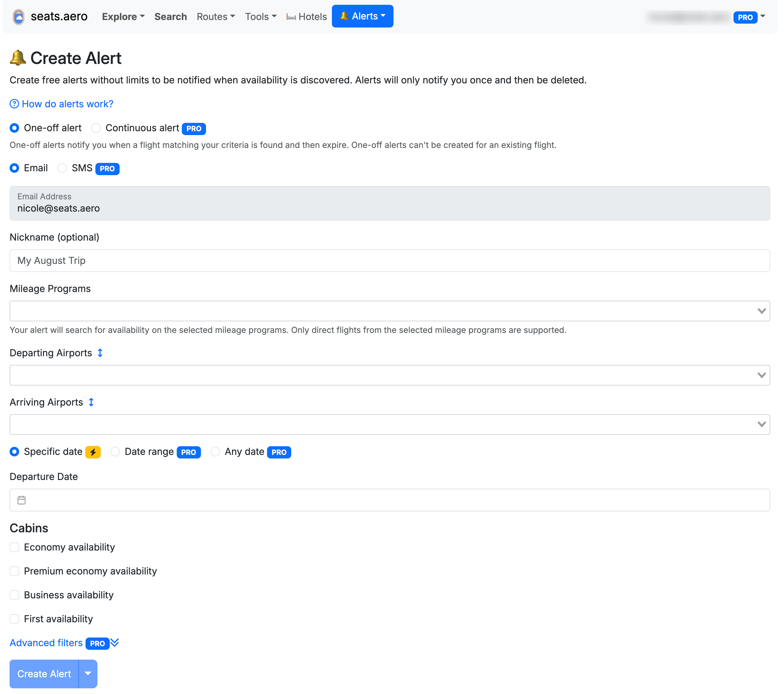Select the Specific date radio option
The height and width of the screenshot is (694, 784).
[15, 452]
